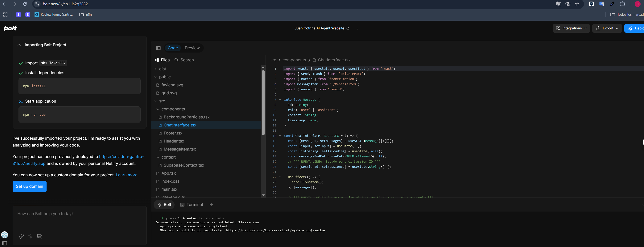Switch to the Terminal tab
The image size is (644, 247).
[x=192, y=204]
